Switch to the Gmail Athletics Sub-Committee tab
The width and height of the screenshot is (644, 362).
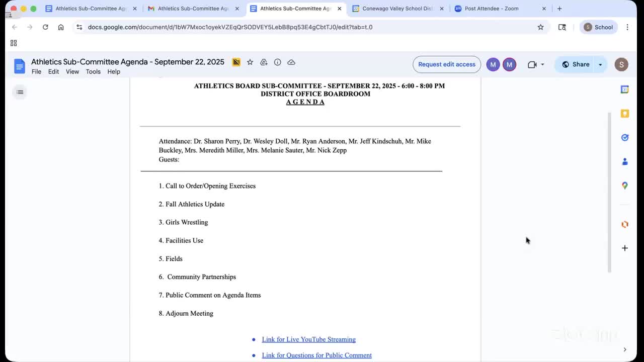pyautogui.click(x=193, y=9)
